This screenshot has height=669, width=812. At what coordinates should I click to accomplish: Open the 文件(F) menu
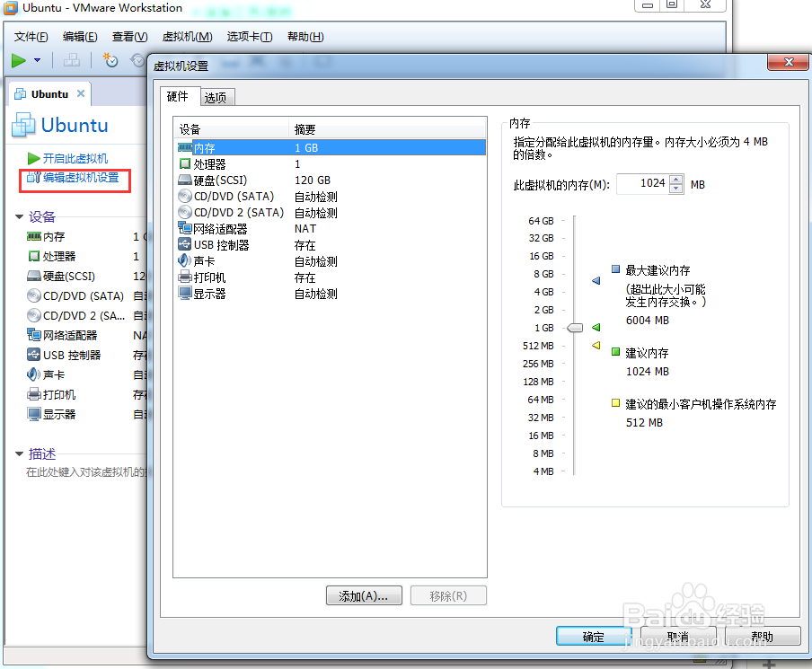31,37
